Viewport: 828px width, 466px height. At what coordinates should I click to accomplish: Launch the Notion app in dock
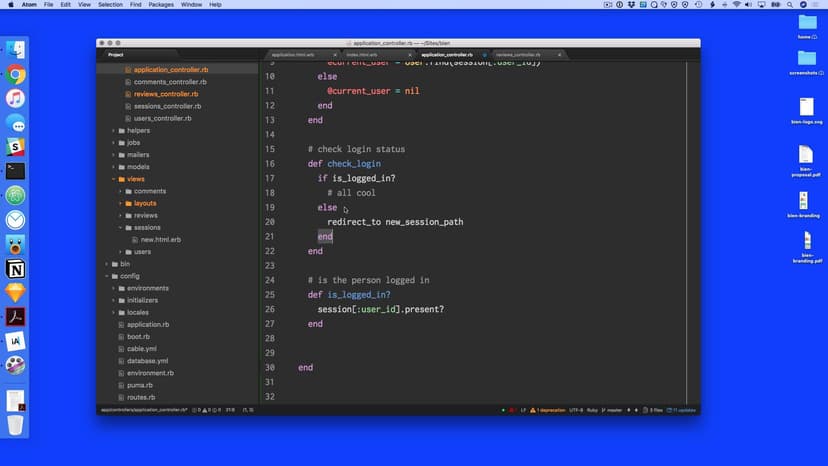tap(15, 269)
